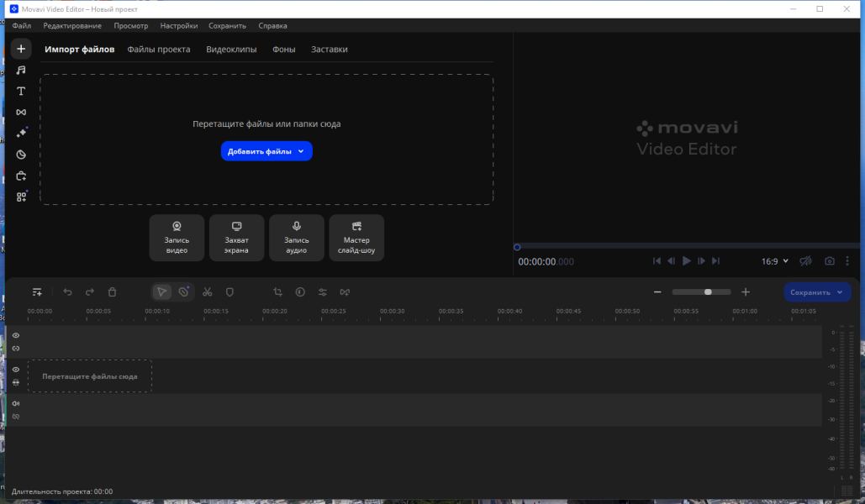The height and width of the screenshot is (504, 865).
Task: Zoom out timeline with minus button
Action: pyautogui.click(x=657, y=292)
